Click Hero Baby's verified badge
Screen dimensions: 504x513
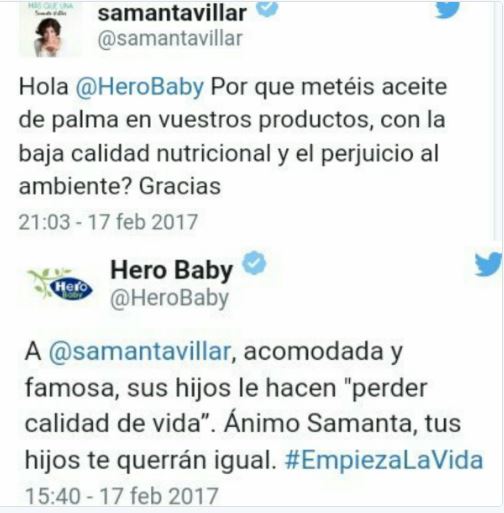coord(254,263)
